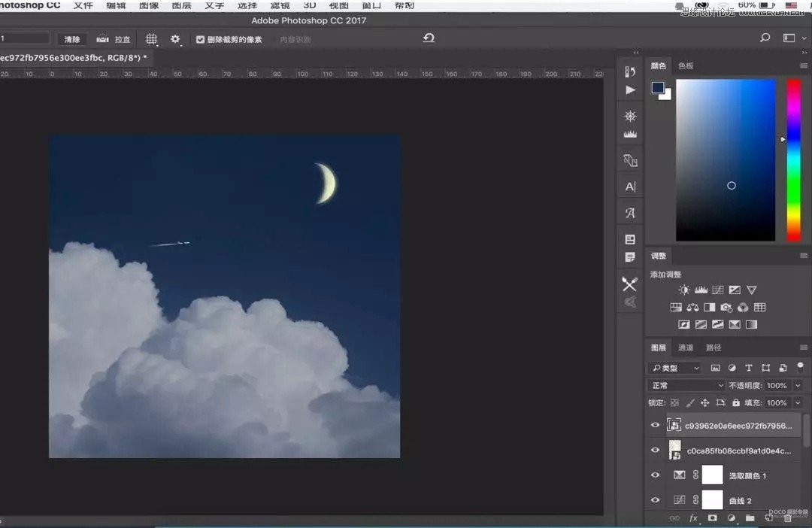
Task: Toggle layer filtering switch on or off
Action: [x=800, y=367]
